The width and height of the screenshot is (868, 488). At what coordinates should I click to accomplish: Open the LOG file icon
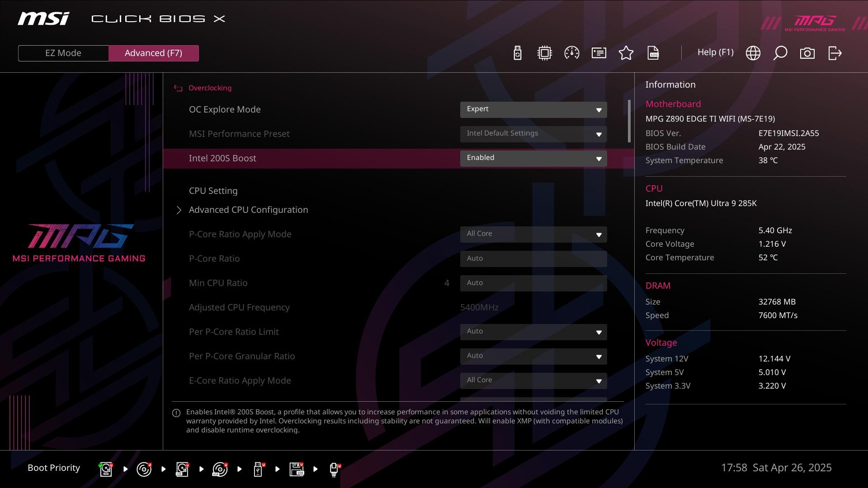coord(653,53)
